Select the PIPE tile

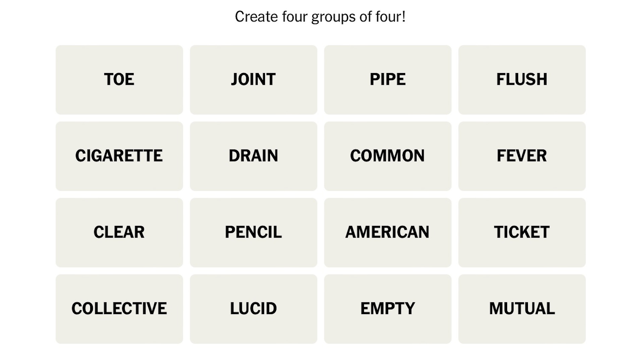coord(387,79)
